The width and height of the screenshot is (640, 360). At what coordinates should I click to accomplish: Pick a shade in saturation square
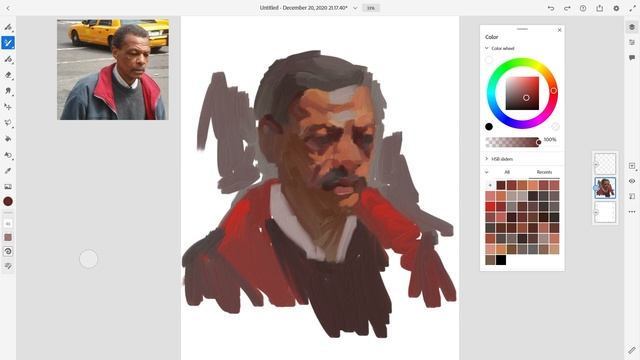522,93
